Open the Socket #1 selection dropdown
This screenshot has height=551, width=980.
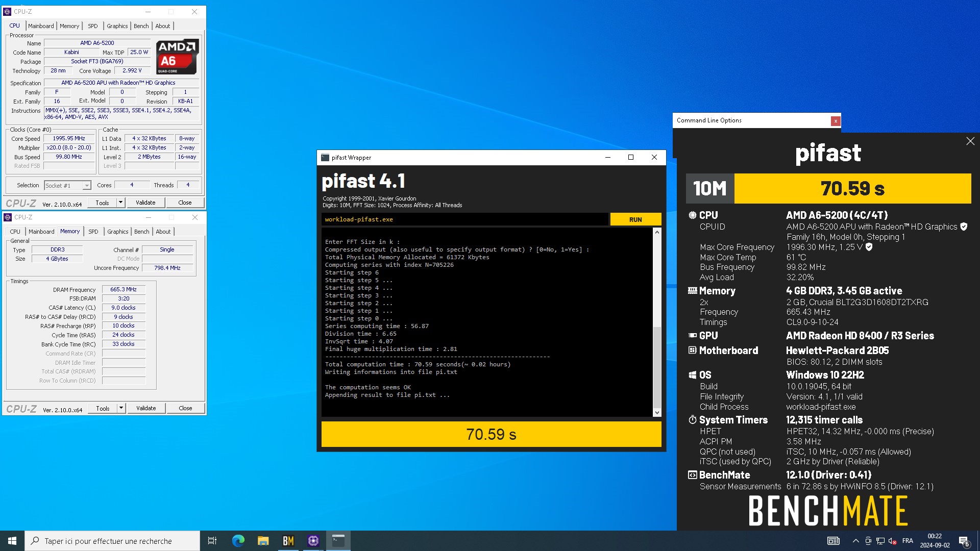click(67, 186)
